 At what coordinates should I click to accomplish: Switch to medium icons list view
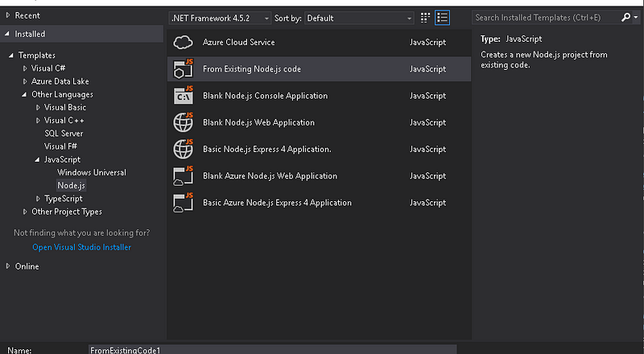tap(442, 18)
